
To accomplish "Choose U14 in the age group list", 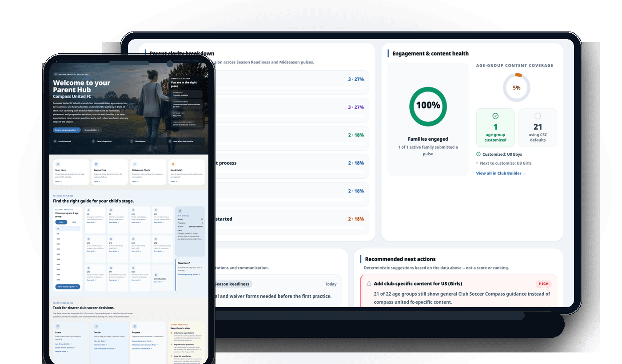I will click(68, 259).
